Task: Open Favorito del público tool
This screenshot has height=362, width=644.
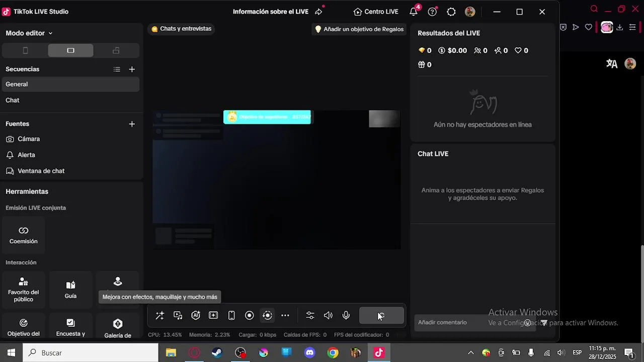Action: tap(24, 290)
